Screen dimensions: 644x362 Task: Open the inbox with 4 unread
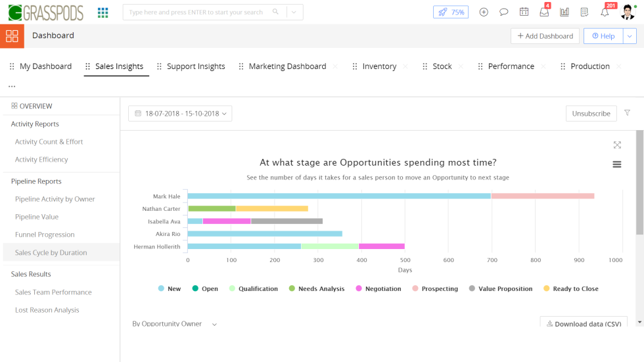click(544, 12)
